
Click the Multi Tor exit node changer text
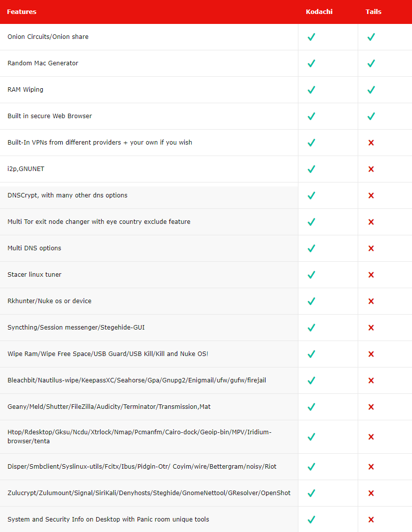click(x=99, y=221)
